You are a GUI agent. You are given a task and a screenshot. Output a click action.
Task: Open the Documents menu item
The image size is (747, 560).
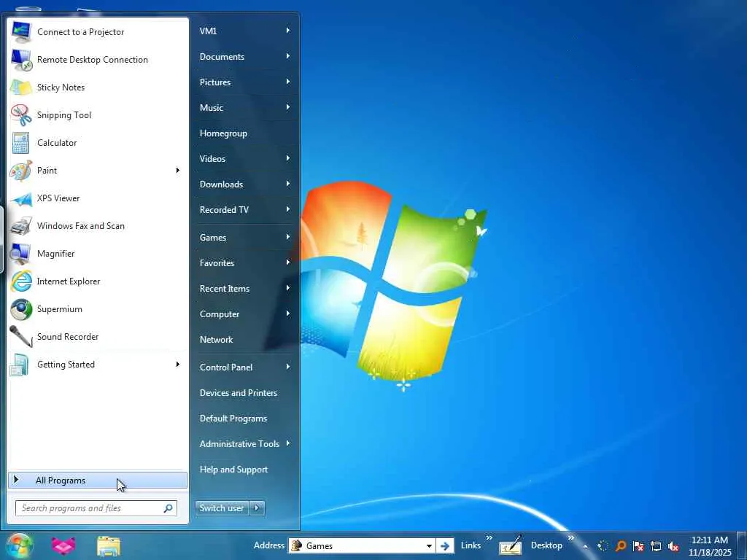245,57
